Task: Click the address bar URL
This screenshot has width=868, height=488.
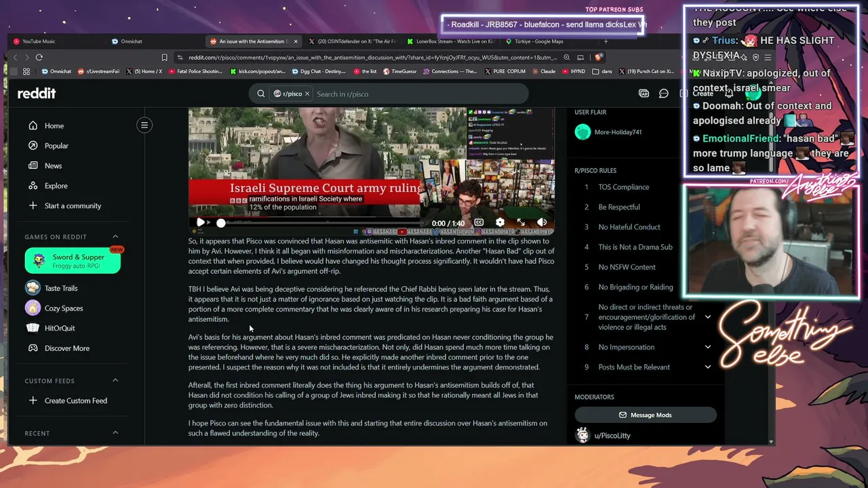Action: pos(373,58)
